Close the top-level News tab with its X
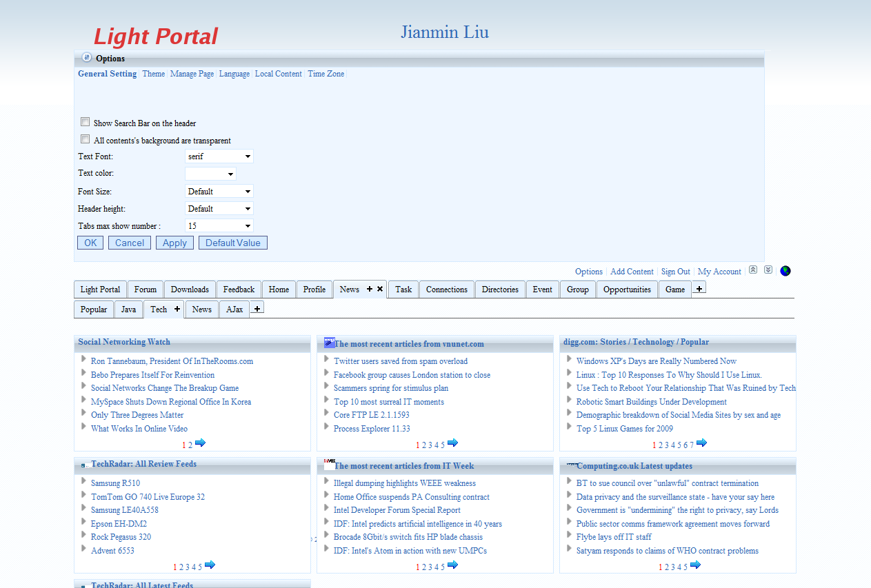 click(x=380, y=290)
